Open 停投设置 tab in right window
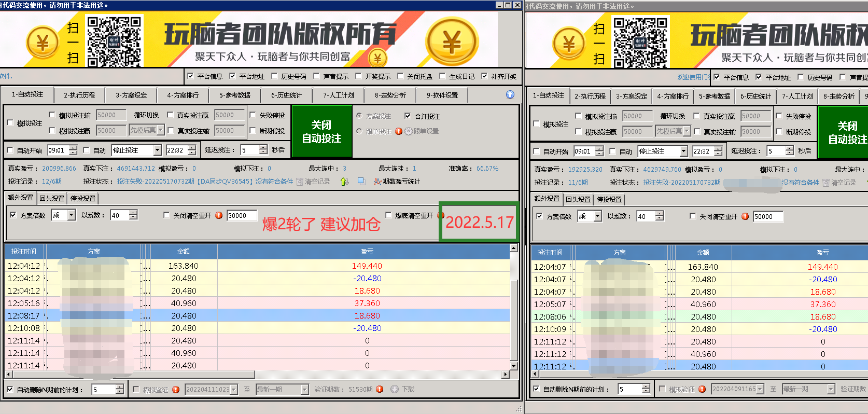The height and width of the screenshot is (414, 868). coord(609,199)
